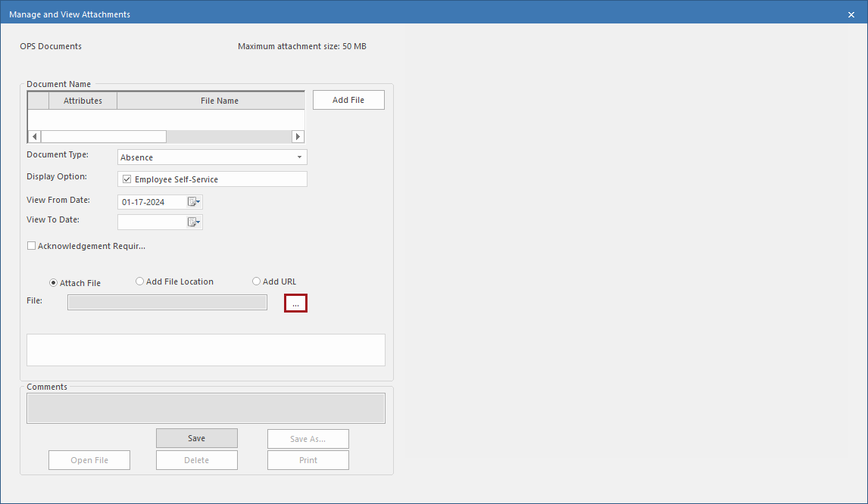Select the Add URL radio button
The width and height of the screenshot is (868, 504).
coord(256,281)
